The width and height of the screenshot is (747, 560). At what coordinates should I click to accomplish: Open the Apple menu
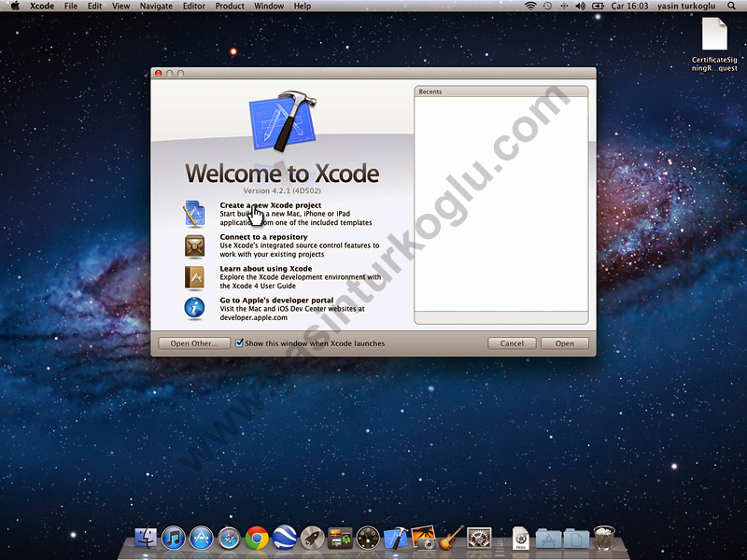[15, 6]
